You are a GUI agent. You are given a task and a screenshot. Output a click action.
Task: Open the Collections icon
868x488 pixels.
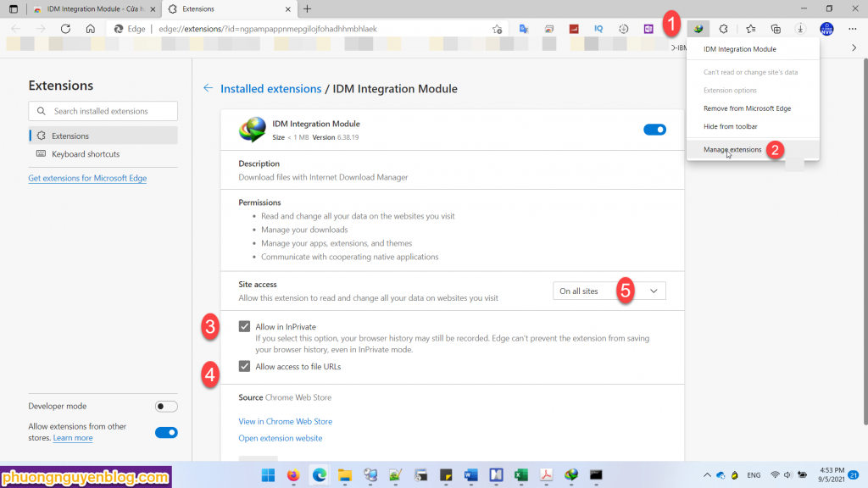tap(776, 29)
